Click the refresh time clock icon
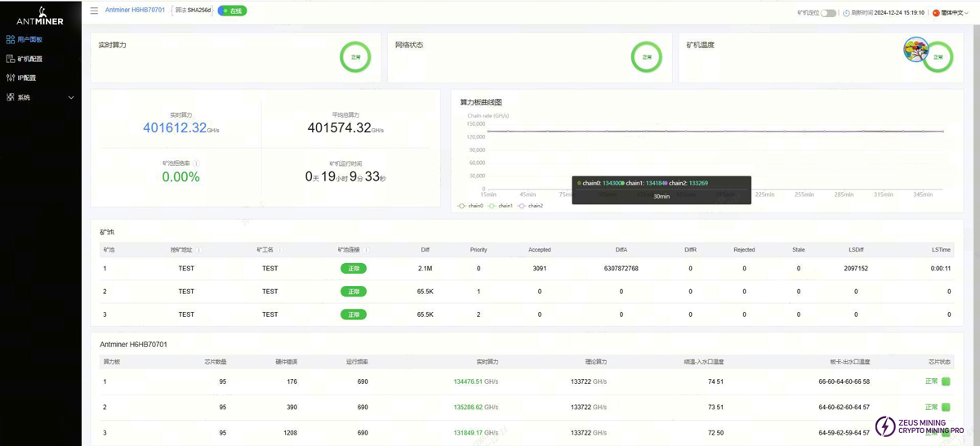Screen dimensions: 980x446 click(846, 13)
